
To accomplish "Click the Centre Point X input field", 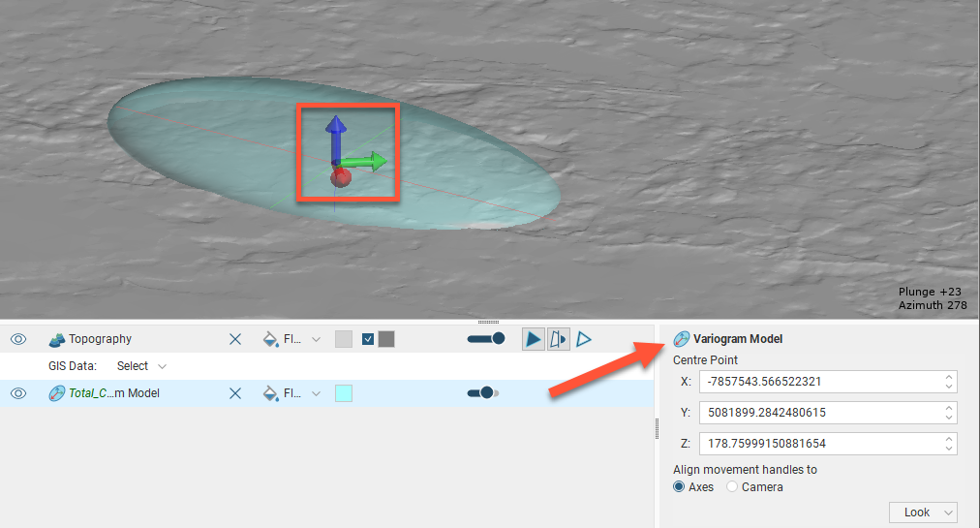I will [816, 382].
